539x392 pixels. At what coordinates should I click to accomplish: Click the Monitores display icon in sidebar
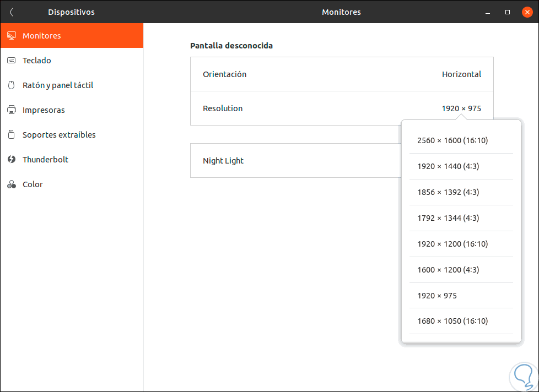(x=11, y=36)
